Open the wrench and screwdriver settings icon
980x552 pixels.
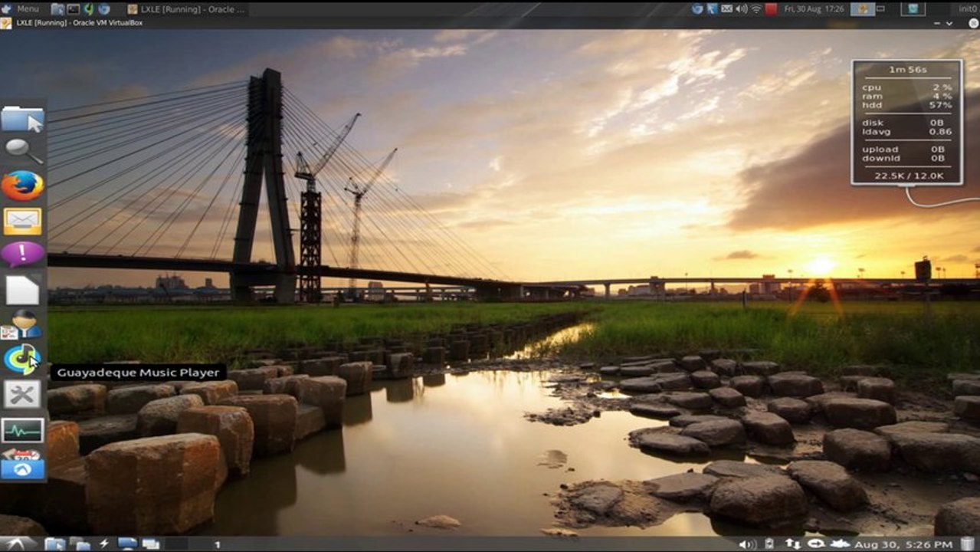pos(22,395)
